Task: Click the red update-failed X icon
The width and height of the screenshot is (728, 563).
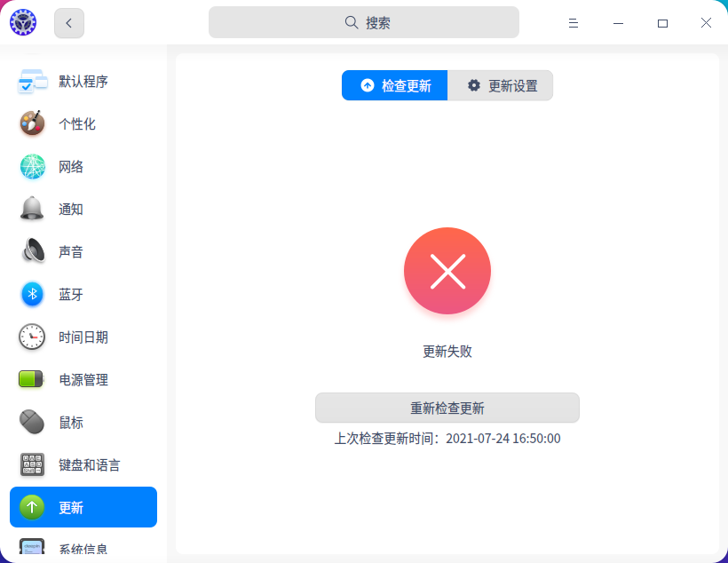Action: (x=447, y=271)
